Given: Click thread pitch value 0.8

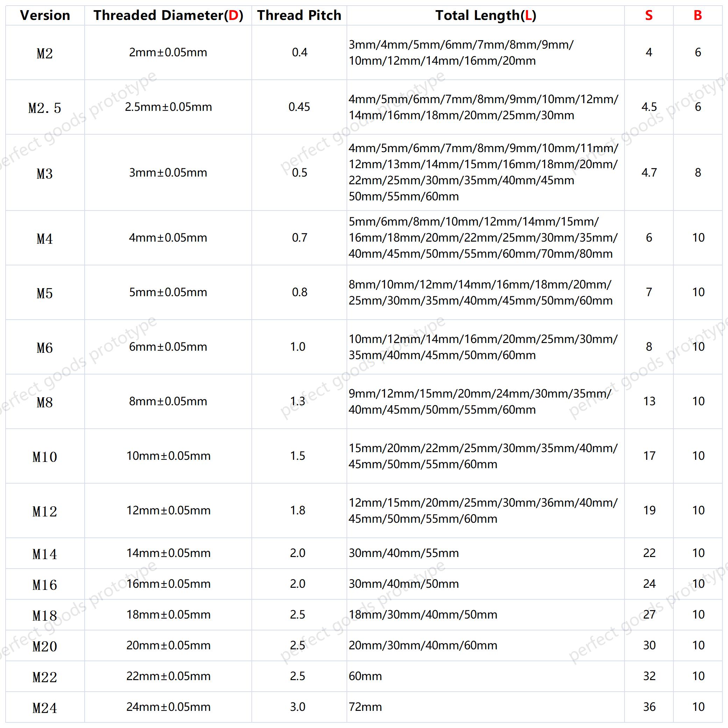Looking at the screenshot, I should pos(300,292).
